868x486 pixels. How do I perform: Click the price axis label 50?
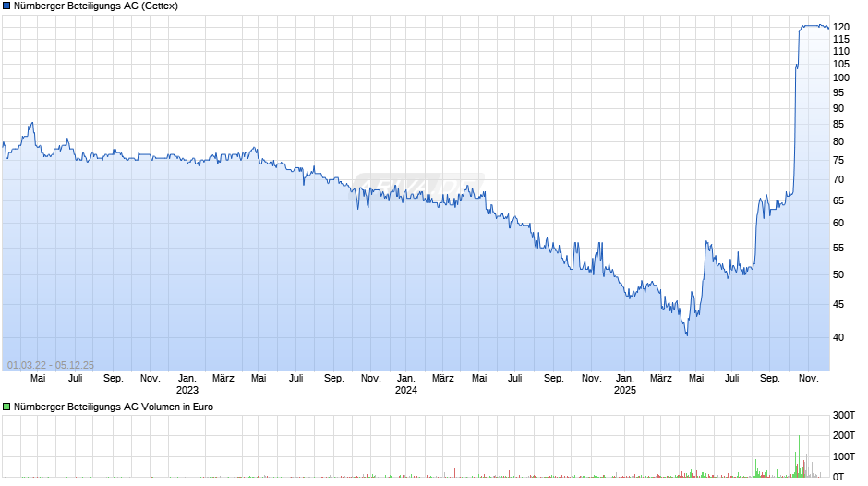click(x=838, y=274)
